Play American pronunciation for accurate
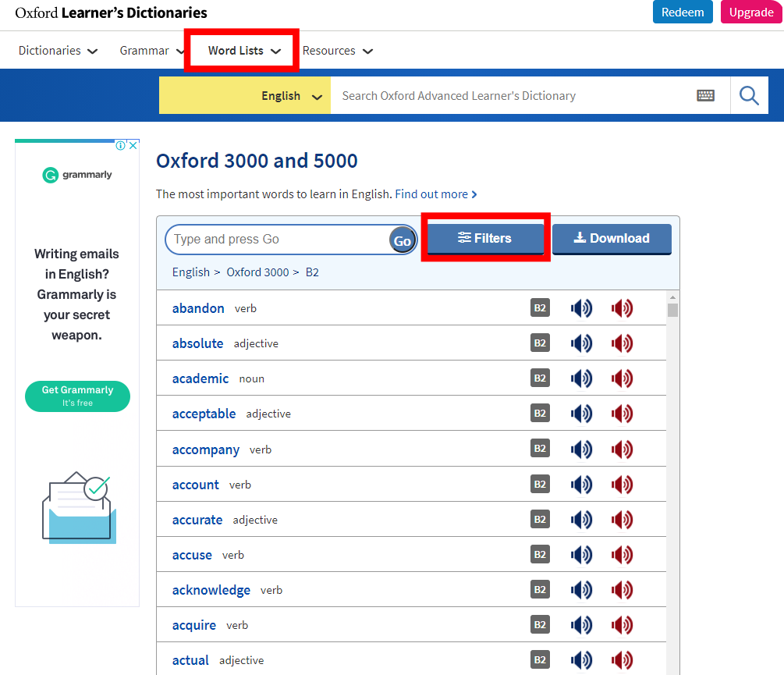The width and height of the screenshot is (784, 675). [622, 520]
